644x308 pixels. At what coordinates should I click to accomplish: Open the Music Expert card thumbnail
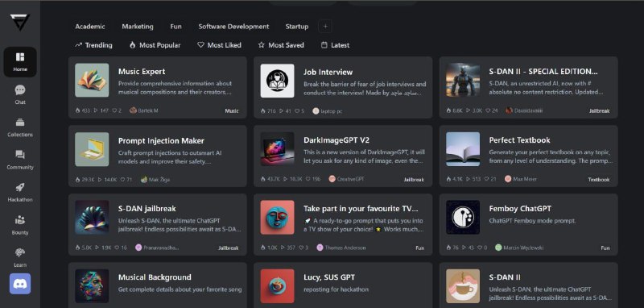tap(92, 80)
